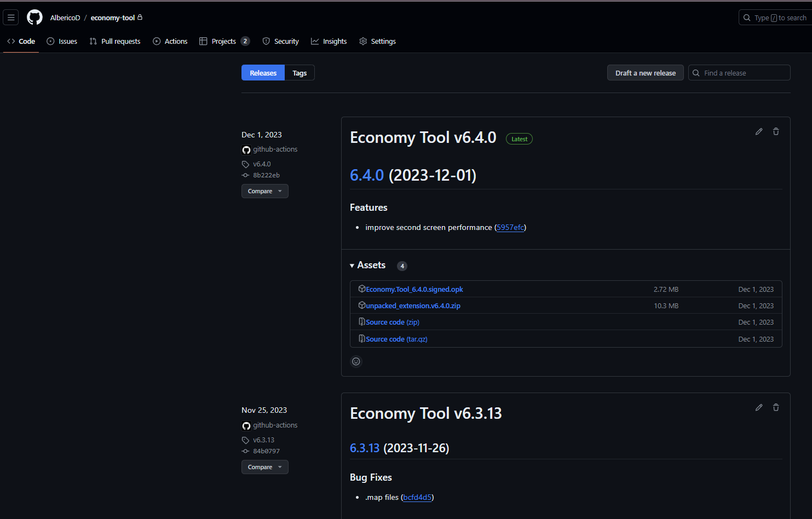This screenshot has height=519, width=812.
Task: Open the Compare dropdown for v6.4.0
Action: pyautogui.click(x=265, y=191)
